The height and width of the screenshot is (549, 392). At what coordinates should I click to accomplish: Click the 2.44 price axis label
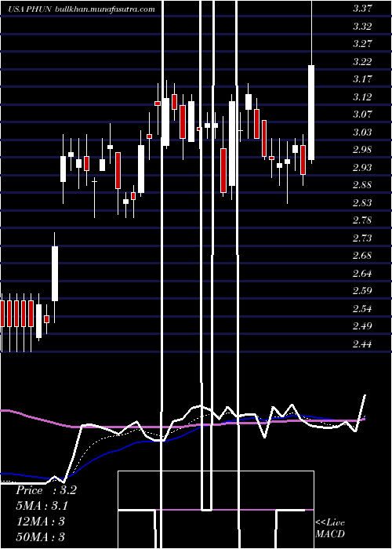coord(362,344)
